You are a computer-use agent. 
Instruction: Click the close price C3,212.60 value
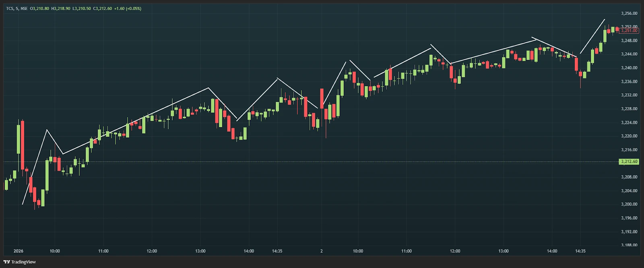(103, 8)
